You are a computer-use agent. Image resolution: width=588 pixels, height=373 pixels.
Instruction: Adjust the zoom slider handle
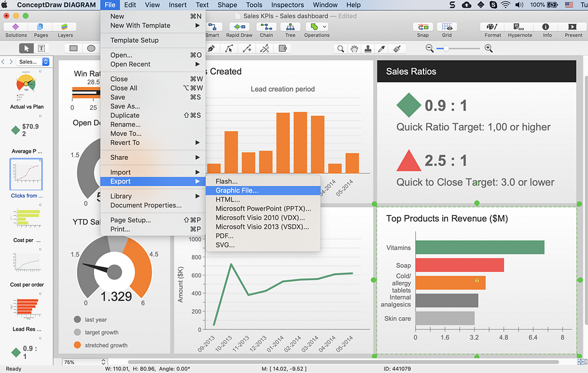(446, 49)
